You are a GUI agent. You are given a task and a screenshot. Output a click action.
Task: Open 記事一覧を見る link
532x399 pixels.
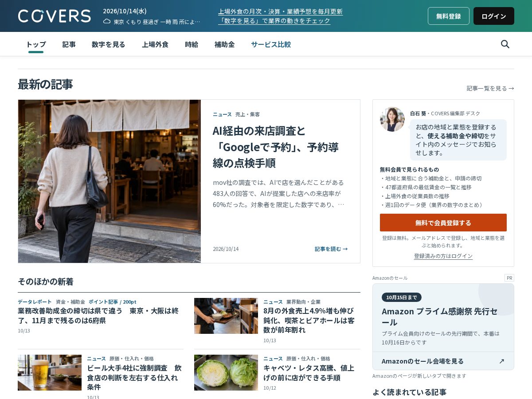pyautogui.click(x=490, y=88)
